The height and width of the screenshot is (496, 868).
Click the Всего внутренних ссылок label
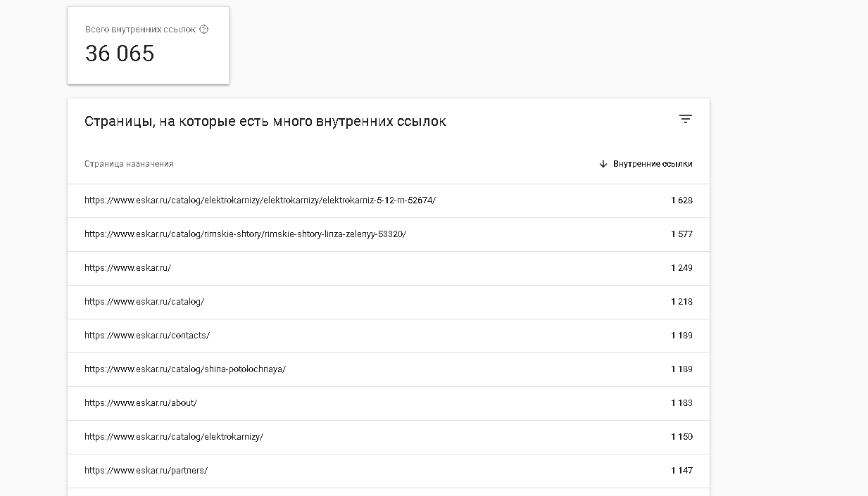140,30
